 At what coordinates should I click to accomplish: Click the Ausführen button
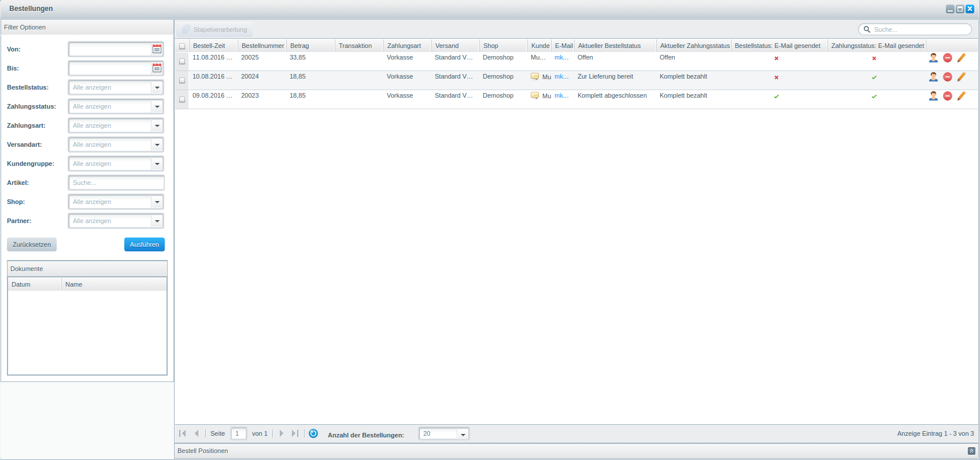[x=145, y=244]
